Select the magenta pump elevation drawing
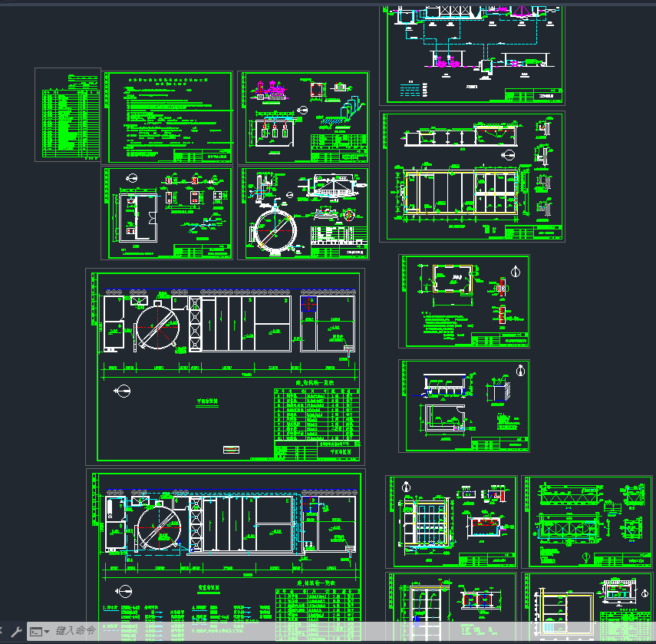The width and height of the screenshot is (656, 644). [271, 90]
